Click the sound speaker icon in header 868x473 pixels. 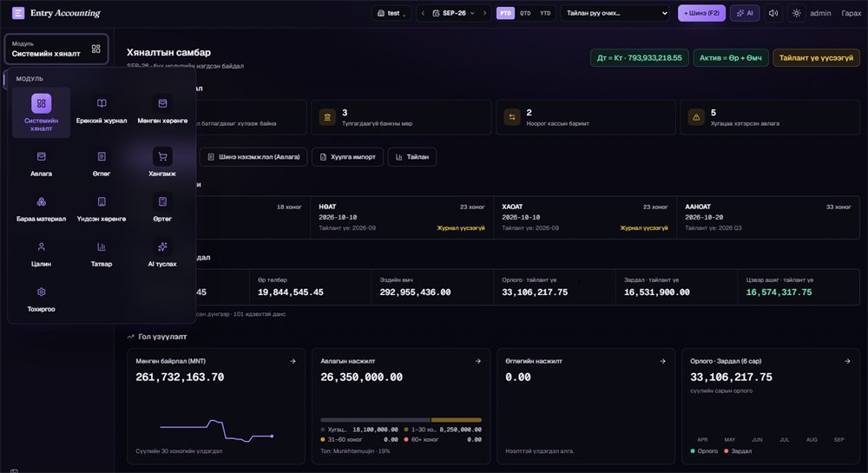tap(773, 13)
